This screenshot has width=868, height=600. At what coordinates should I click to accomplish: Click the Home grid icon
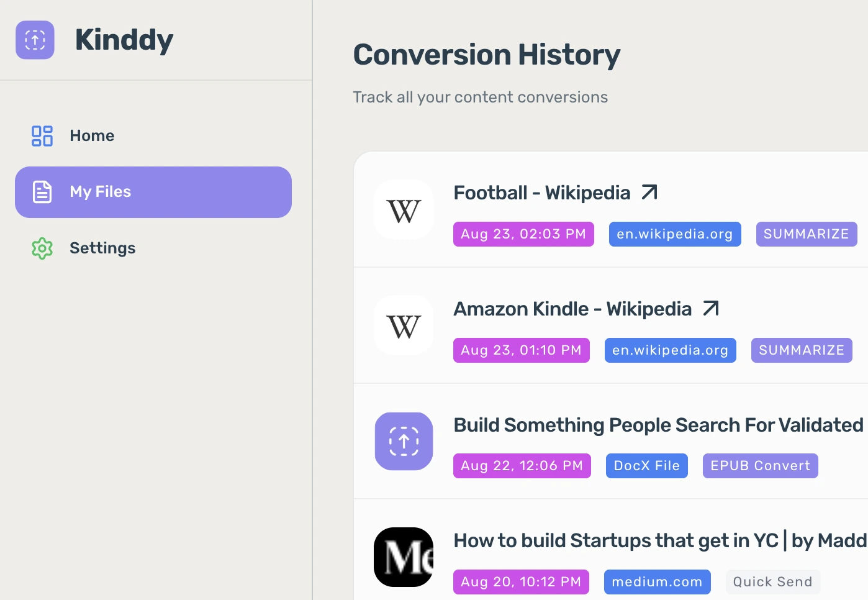pyautogui.click(x=42, y=136)
